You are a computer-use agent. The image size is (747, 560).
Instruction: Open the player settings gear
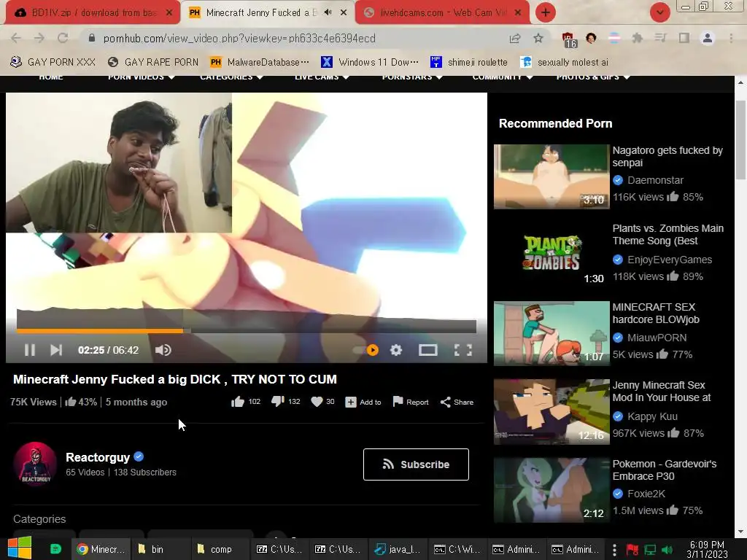396,350
